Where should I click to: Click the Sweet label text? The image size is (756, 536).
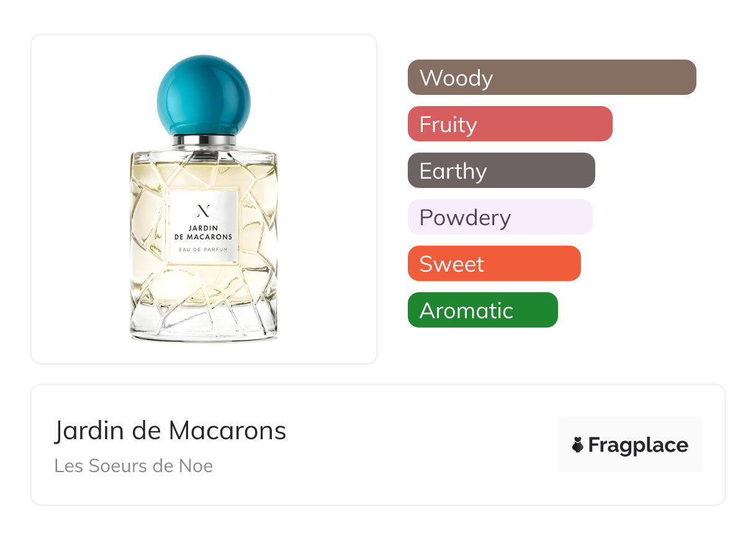(x=452, y=264)
